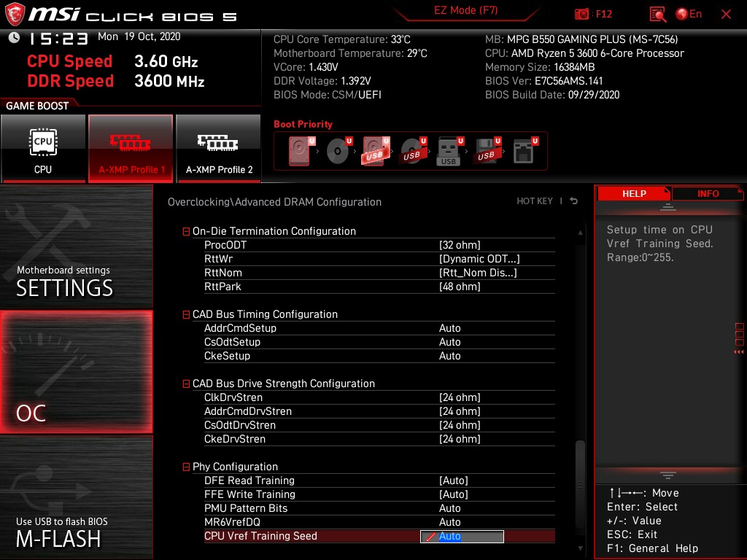Edit the CPU Vref Training Seed value
The image size is (747, 560).
coord(461,536)
